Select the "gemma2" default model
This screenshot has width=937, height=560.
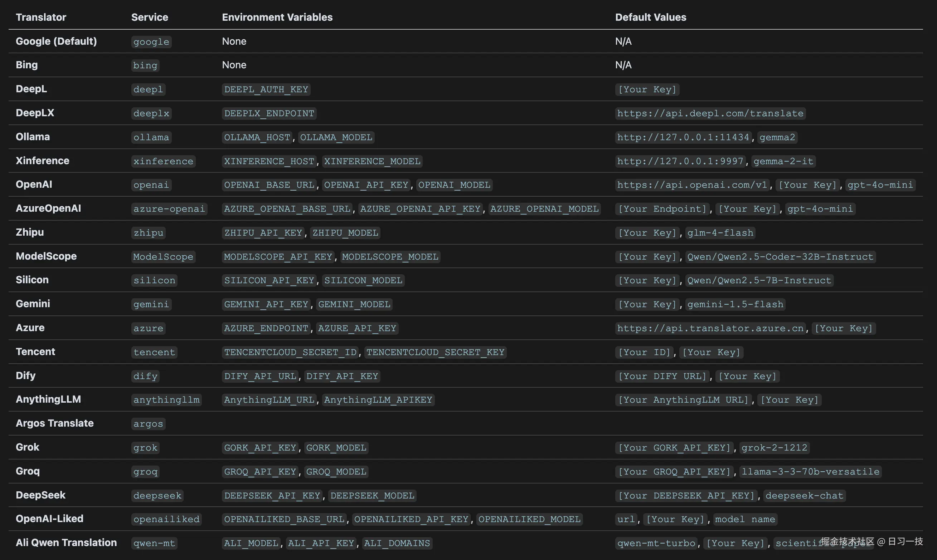coord(777,137)
